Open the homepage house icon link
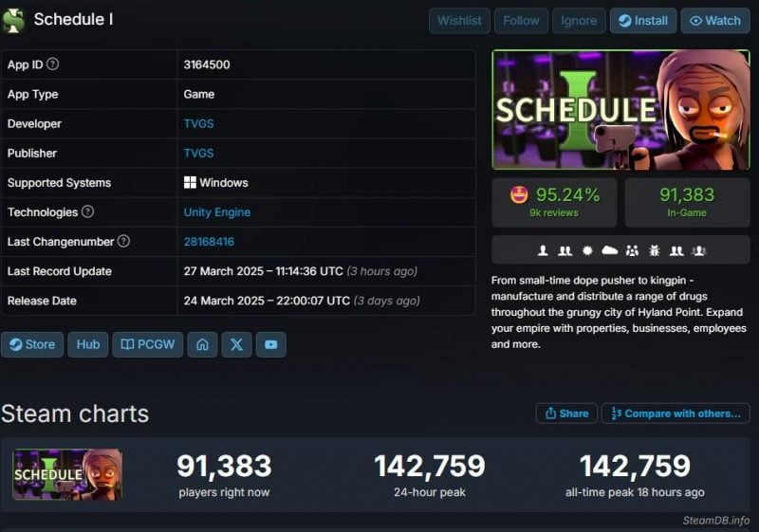Viewport: 759px width, 532px height. click(202, 344)
